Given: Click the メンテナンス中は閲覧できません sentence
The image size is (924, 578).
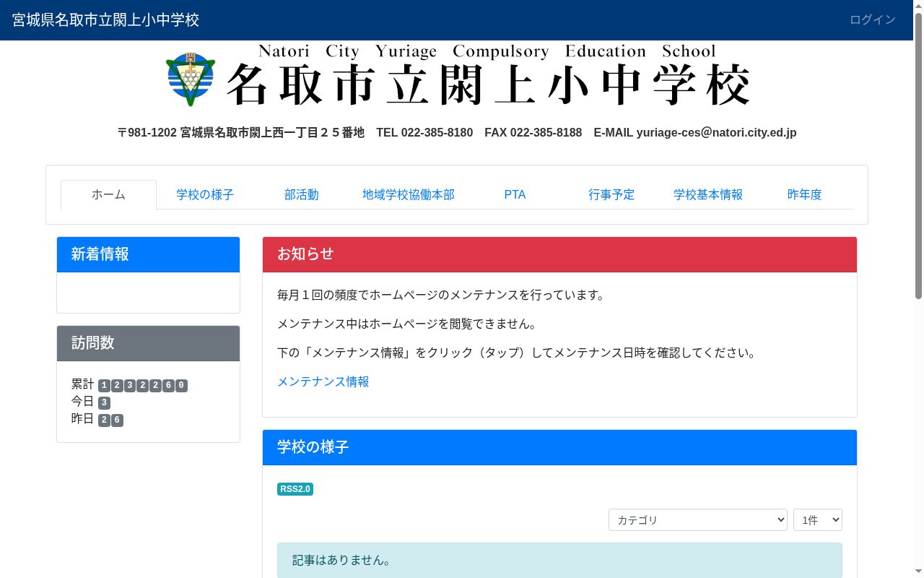Looking at the screenshot, I should point(409,324).
